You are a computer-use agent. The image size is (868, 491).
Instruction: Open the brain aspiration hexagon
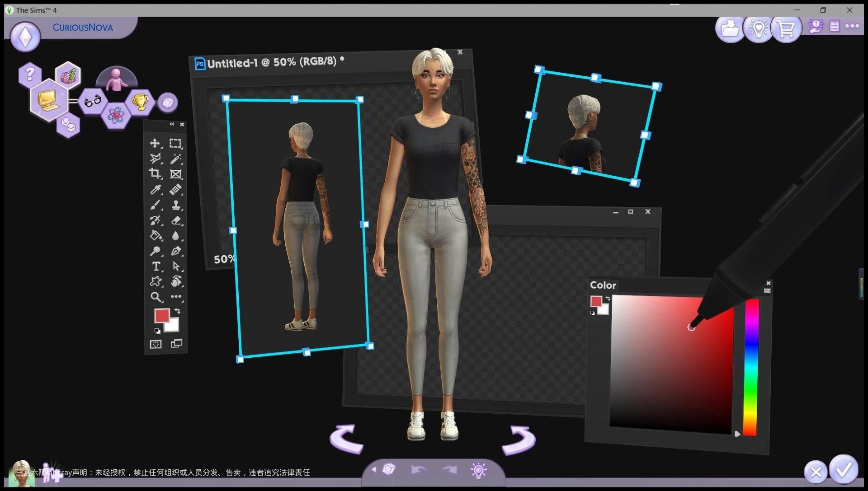point(68,75)
